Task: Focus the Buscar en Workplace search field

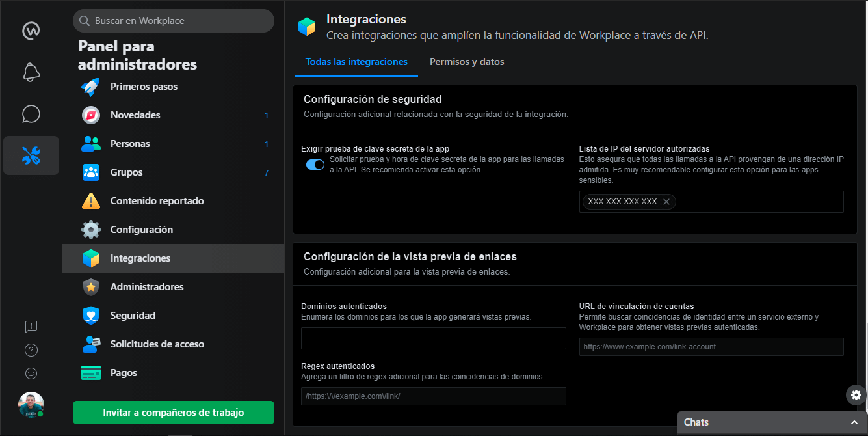Action: click(x=174, y=21)
